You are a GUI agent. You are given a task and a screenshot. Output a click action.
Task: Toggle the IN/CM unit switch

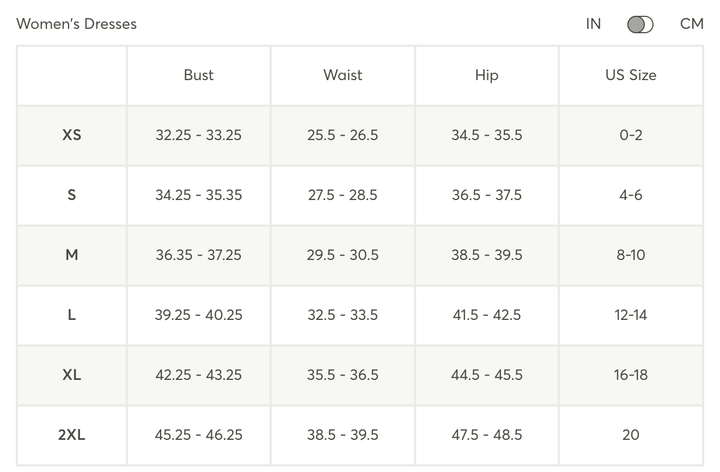640,24
